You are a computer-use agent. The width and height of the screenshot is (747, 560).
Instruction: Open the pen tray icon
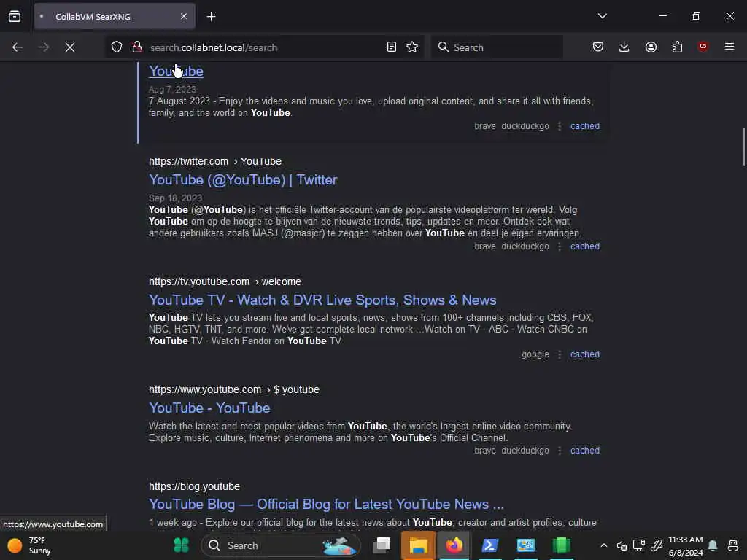pos(657,545)
